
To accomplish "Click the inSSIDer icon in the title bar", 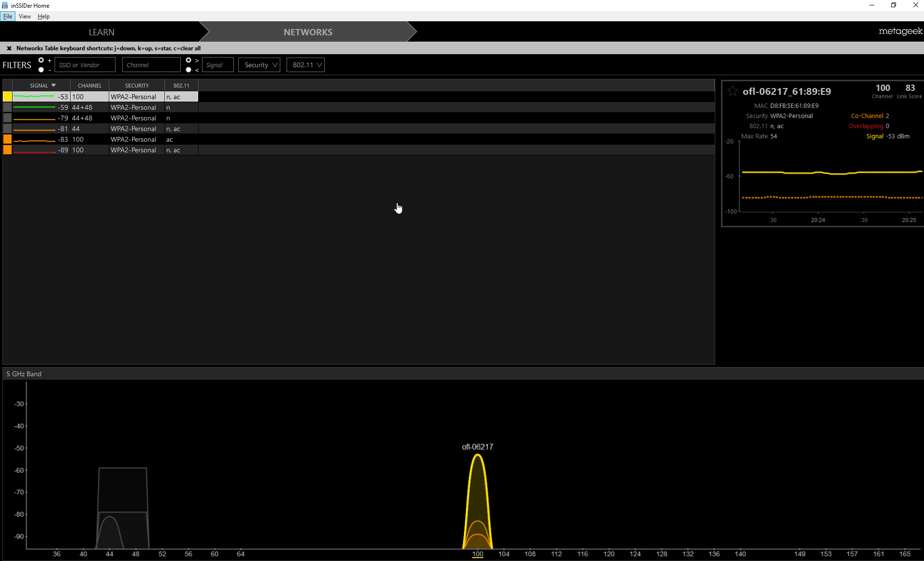I will 5,5.
